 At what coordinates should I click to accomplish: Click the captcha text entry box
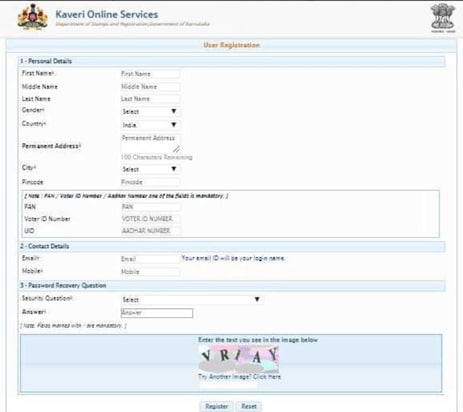click(x=228, y=385)
